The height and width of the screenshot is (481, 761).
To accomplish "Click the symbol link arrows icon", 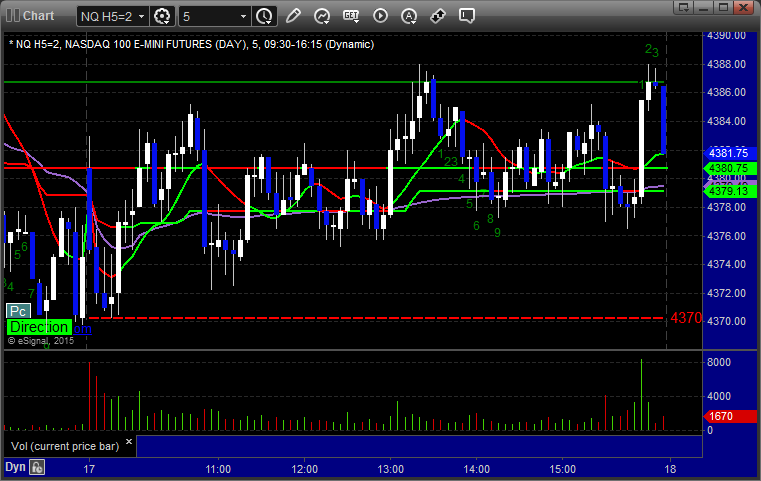I will pos(438,16).
